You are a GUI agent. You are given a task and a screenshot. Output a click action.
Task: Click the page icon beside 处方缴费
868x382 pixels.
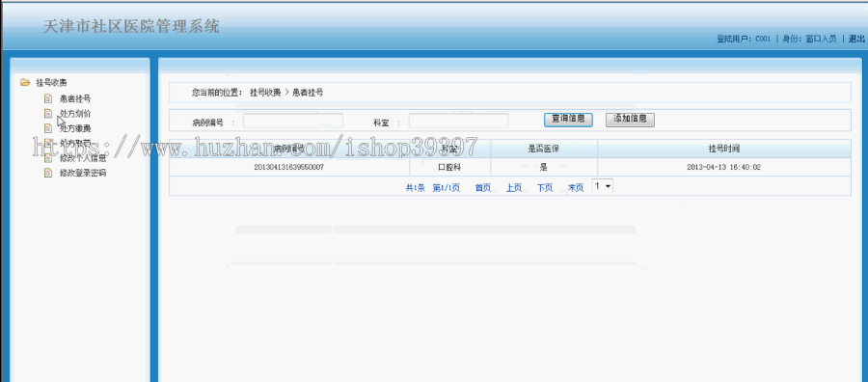[x=48, y=128]
